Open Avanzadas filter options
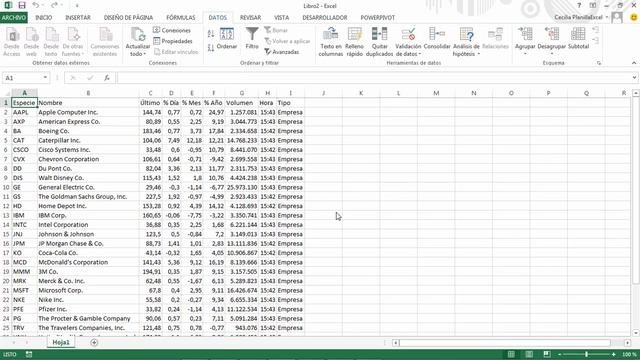The image size is (640, 360). pyautogui.click(x=282, y=52)
